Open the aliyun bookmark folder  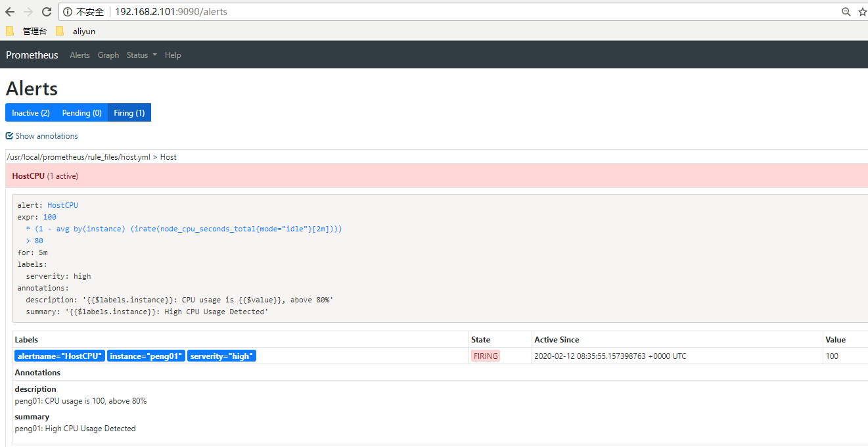point(76,31)
